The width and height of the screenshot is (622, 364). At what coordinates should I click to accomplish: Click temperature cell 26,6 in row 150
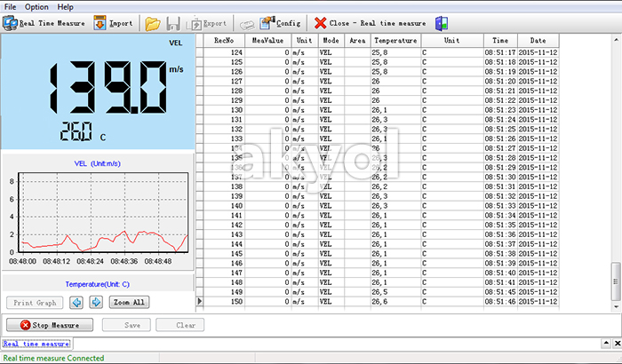(395, 301)
